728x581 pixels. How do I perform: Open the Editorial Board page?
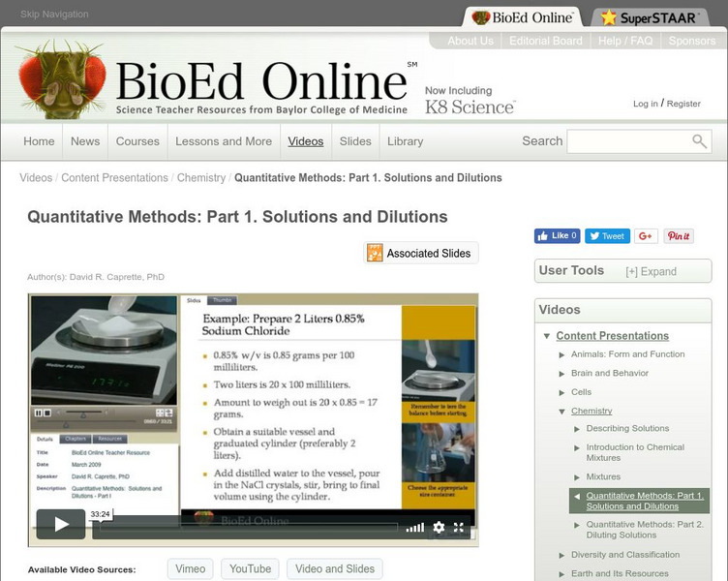tap(546, 41)
